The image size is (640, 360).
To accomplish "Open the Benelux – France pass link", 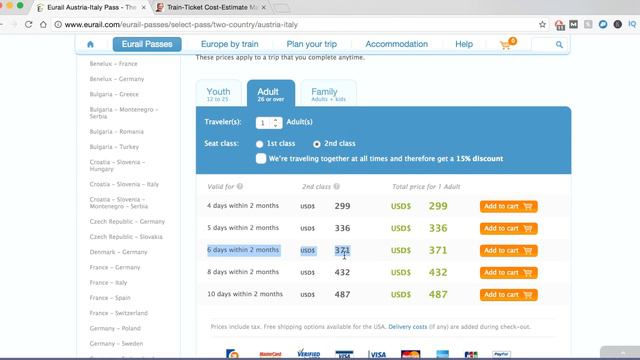I will (113, 64).
